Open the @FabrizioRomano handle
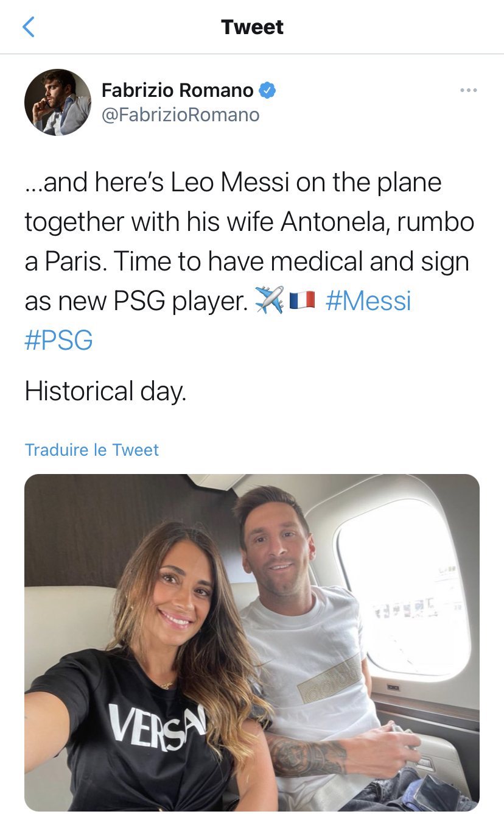Image resolution: width=504 pixels, height=814 pixels. (x=180, y=115)
